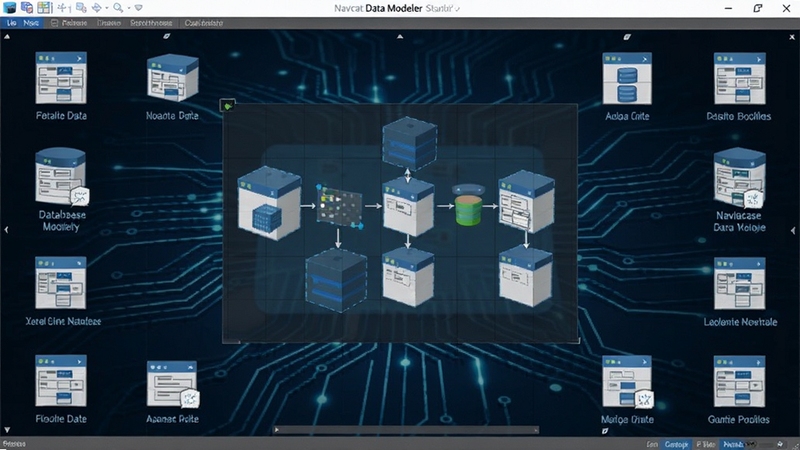Select the 'Naviacase Dara Noloje' icon
This screenshot has height=450, width=800.
click(739, 178)
